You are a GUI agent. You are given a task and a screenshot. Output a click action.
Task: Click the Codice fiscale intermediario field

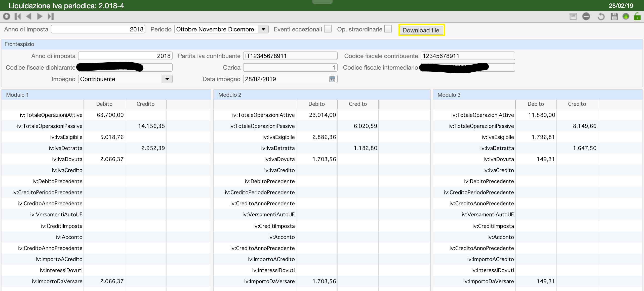point(468,67)
